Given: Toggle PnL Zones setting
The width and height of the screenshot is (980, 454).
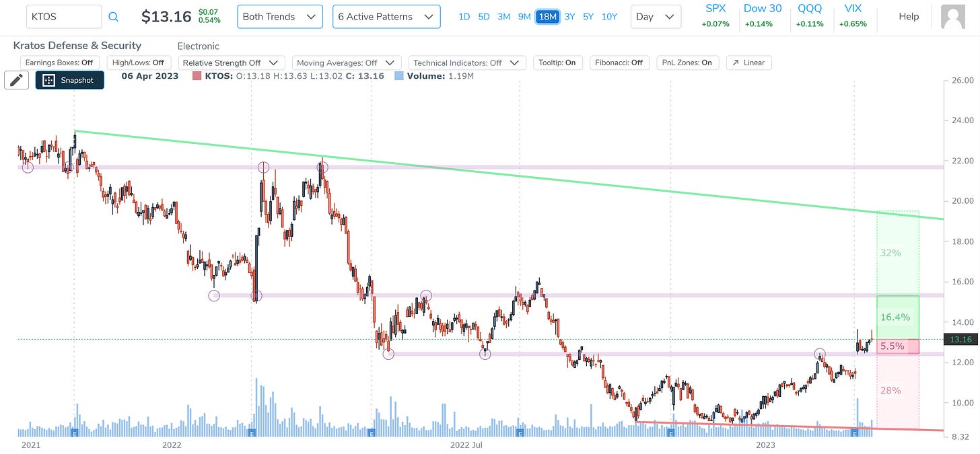Looking at the screenshot, I should (x=688, y=63).
